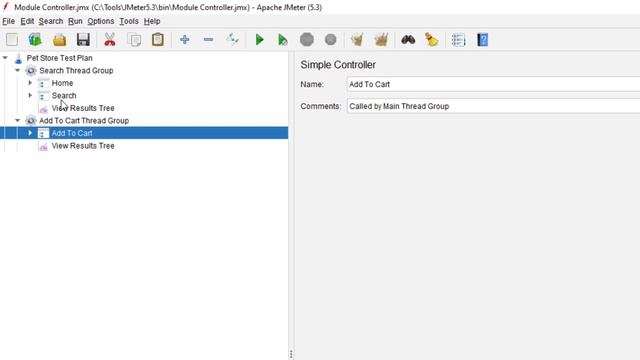Open the Edit menu

tap(27, 21)
